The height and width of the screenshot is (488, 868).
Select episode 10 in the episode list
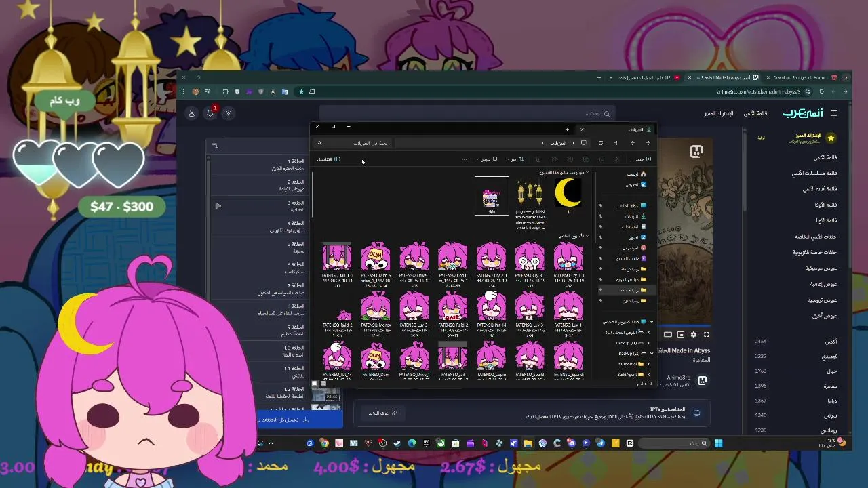click(x=260, y=351)
